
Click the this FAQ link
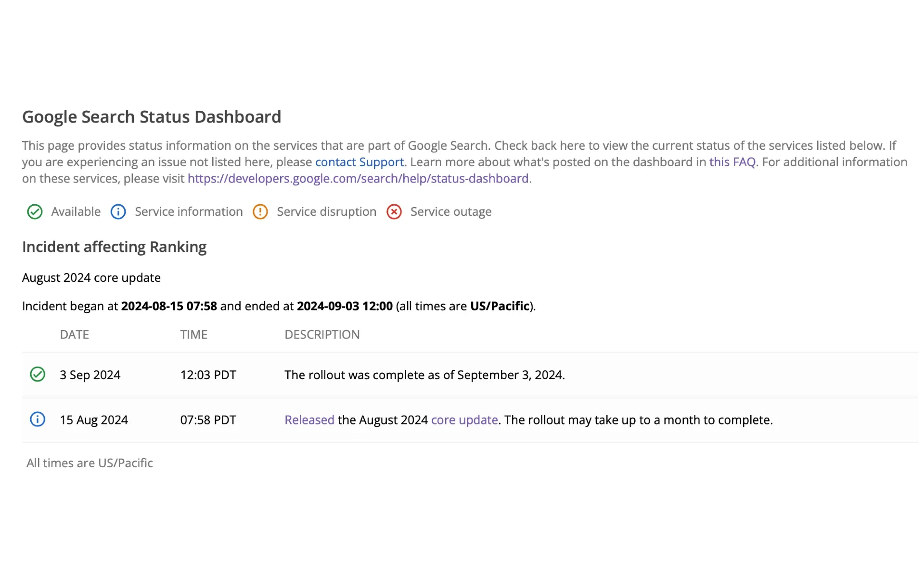[x=732, y=162]
